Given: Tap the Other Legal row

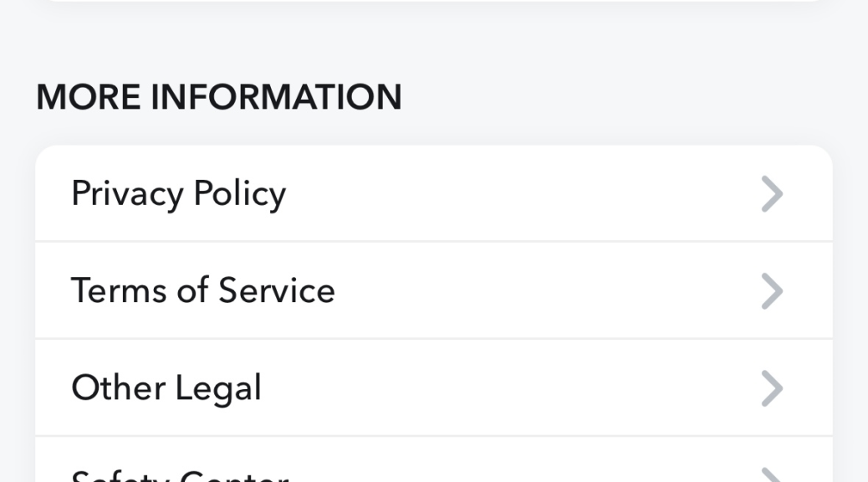Looking at the screenshot, I should point(433,387).
